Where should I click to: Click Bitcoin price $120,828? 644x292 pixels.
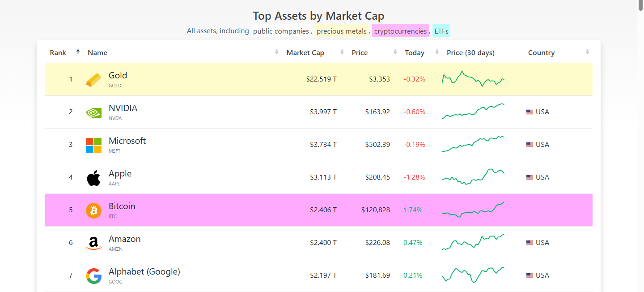376,210
